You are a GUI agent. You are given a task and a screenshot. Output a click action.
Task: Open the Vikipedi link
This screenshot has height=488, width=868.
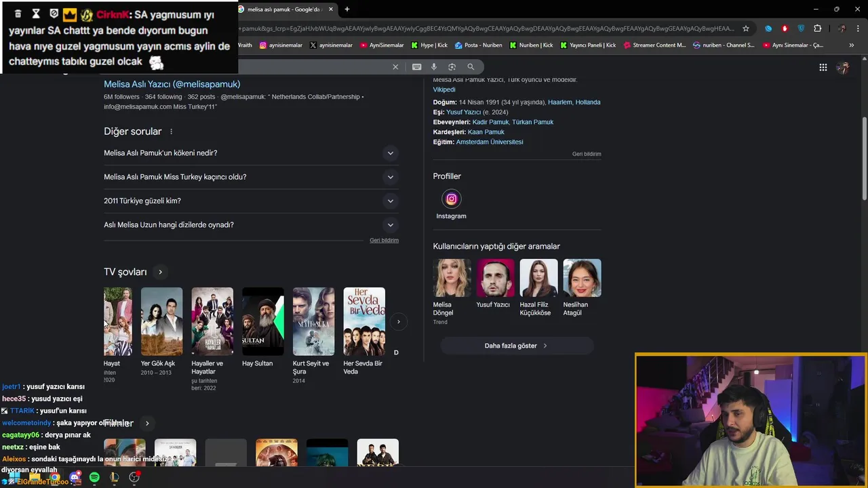(444, 89)
